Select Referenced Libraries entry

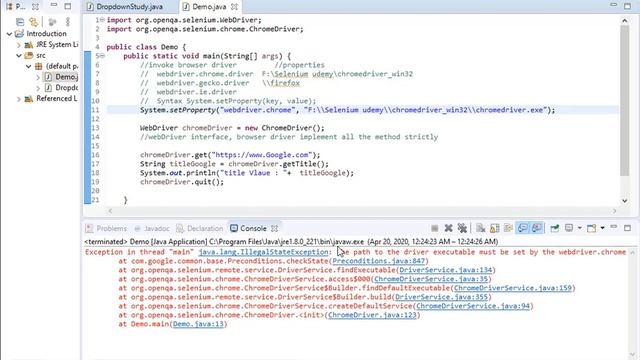[x=51, y=98]
